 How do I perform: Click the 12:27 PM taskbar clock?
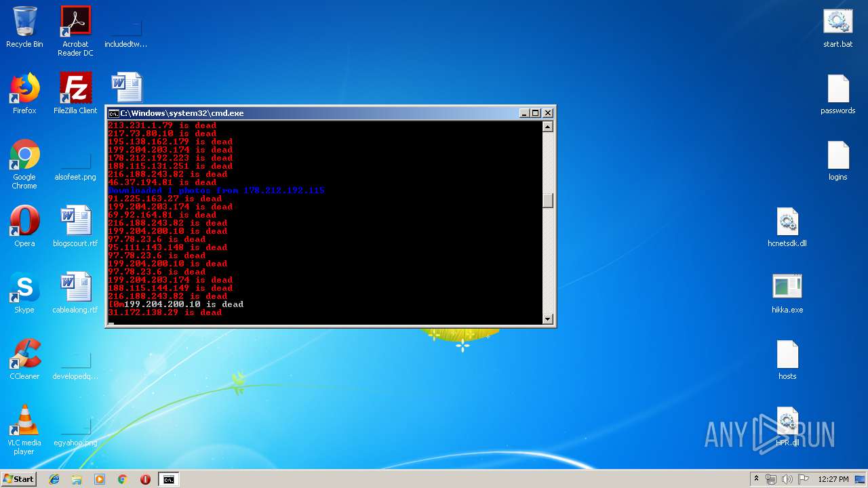coord(833,479)
